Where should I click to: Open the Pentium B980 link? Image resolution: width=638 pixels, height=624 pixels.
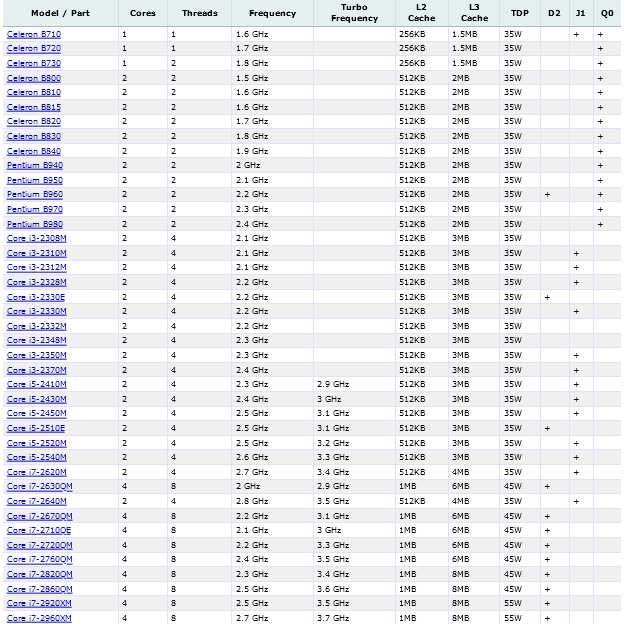coord(35,224)
